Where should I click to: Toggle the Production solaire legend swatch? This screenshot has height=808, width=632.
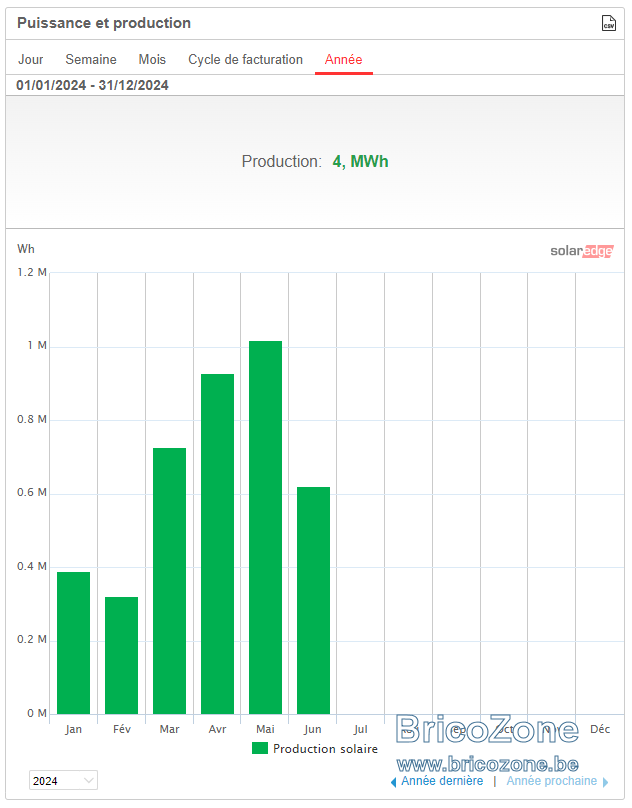pyautogui.click(x=260, y=749)
